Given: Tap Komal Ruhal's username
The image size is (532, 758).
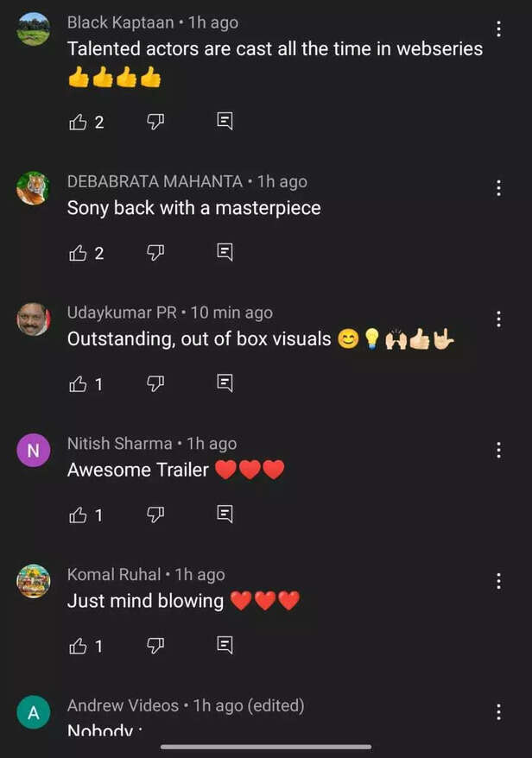Looking at the screenshot, I should pos(114,574).
